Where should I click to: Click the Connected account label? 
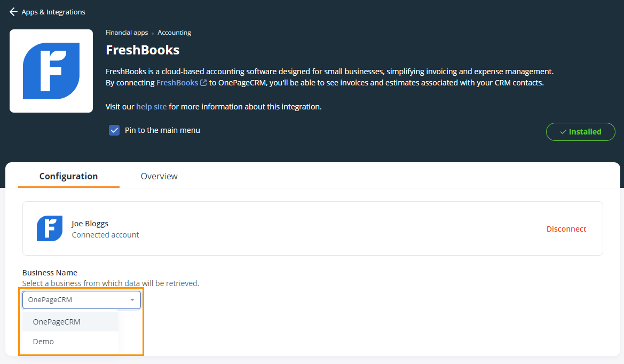click(x=106, y=235)
